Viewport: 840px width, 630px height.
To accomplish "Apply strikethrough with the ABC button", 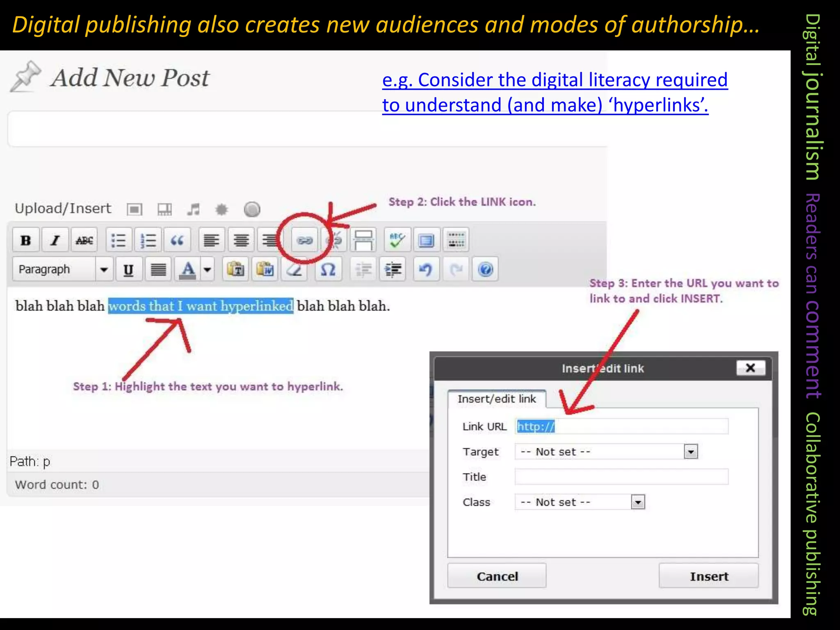I will 84,240.
